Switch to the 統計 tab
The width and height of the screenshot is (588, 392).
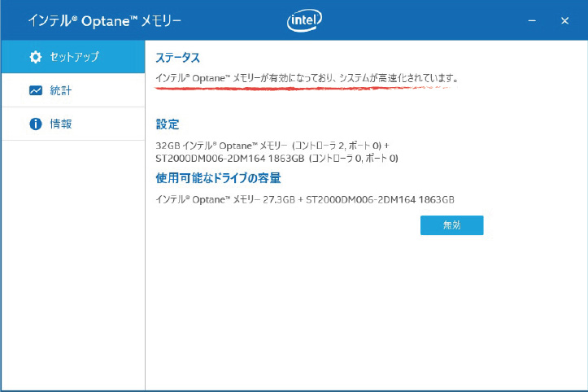(73, 90)
